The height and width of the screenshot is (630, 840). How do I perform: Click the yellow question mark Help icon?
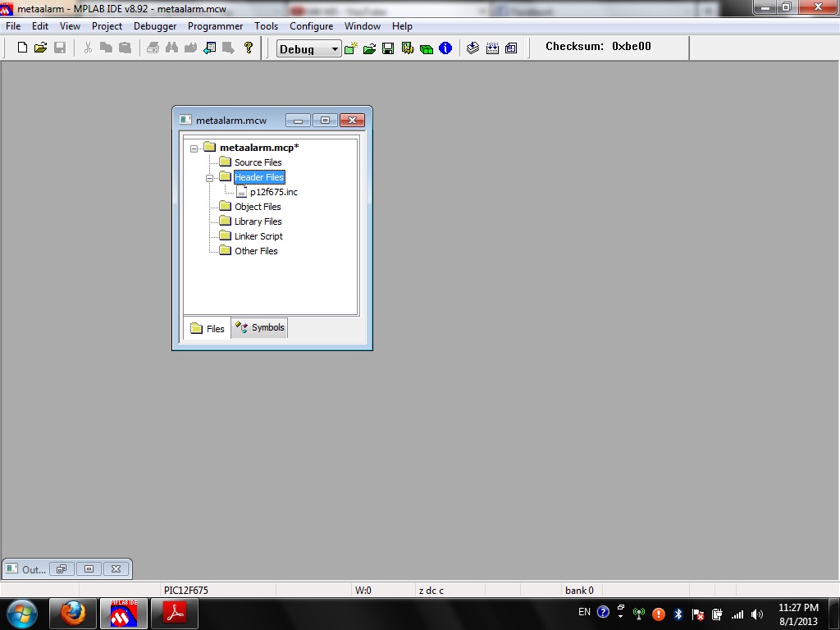coord(248,48)
